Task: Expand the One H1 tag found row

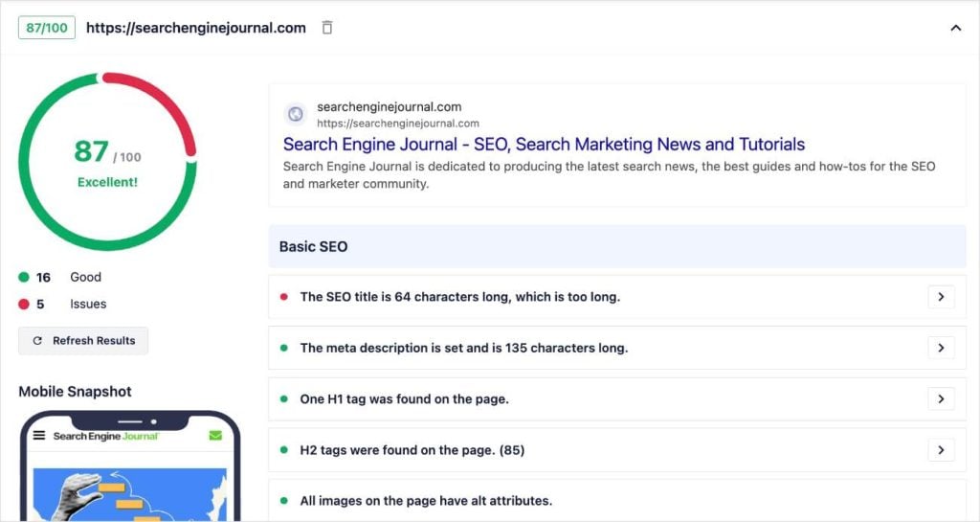Action: tap(941, 398)
